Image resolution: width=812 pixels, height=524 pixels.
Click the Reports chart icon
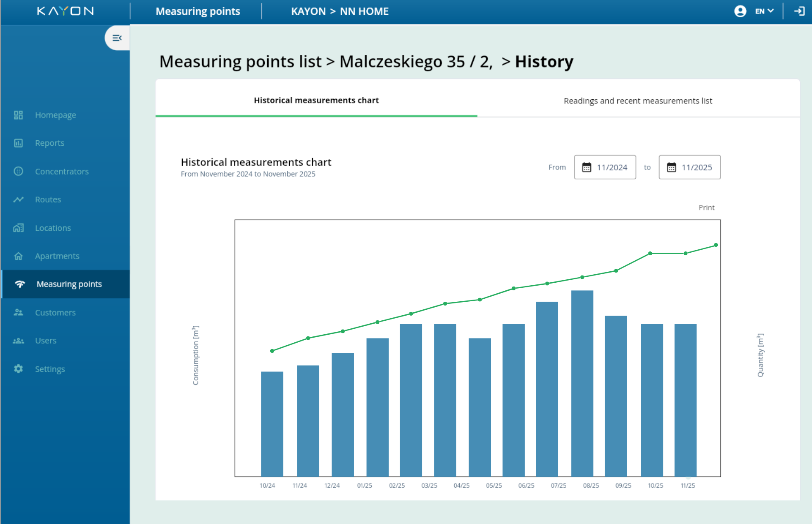coord(18,143)
